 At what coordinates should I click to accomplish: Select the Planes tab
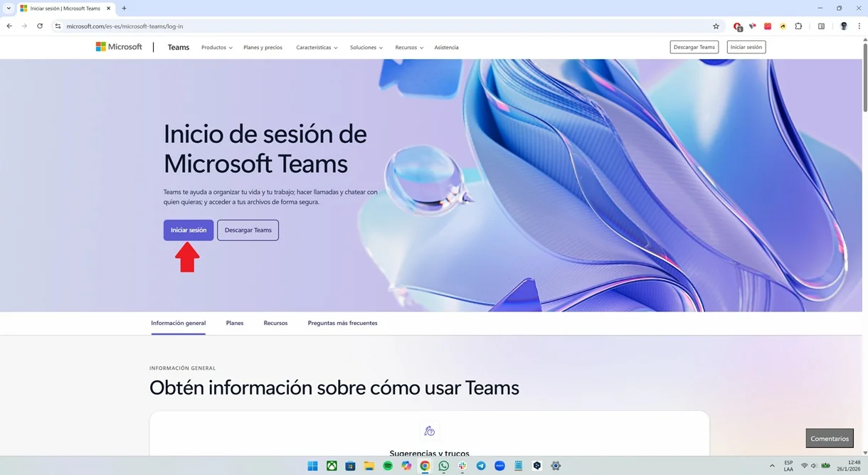click(235, 323)
